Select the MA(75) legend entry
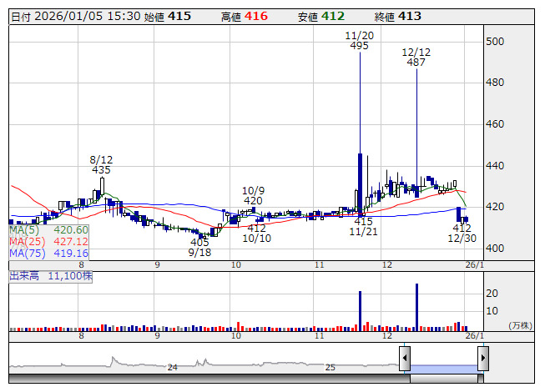 pos(48,254)
